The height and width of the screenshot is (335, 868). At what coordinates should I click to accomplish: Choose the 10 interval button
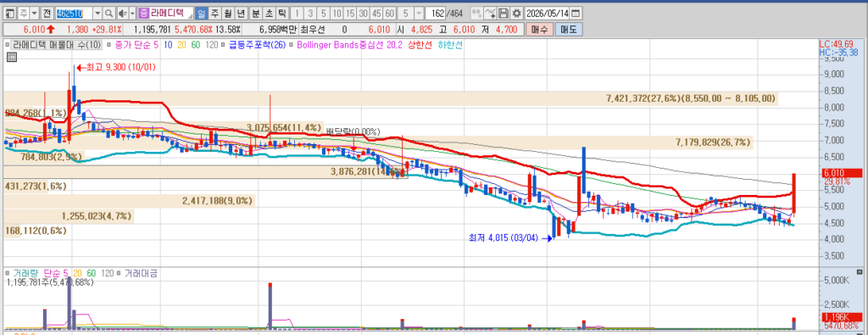pyautogui.click(x=337, y=14)
